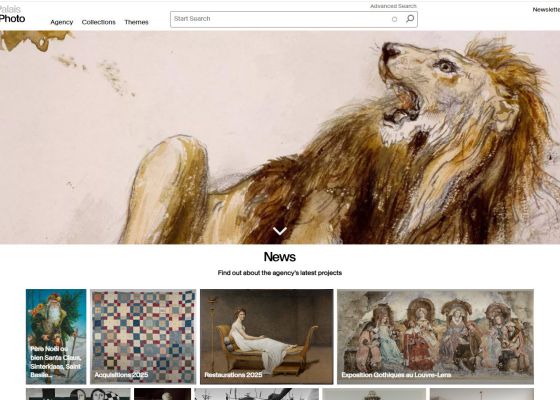
Task: Open the Exposition Gothiques au Louvre-Lens card
Action: 435,336
